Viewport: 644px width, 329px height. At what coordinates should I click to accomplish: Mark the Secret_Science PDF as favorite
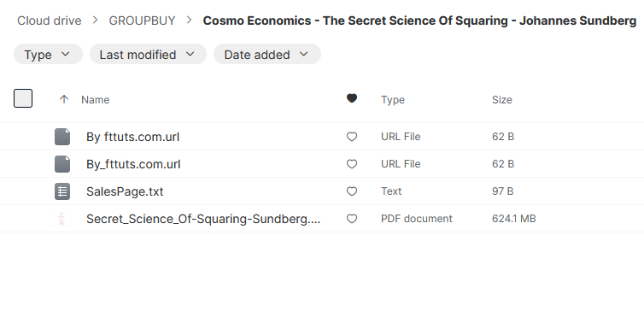pyautogui.click(x=352, y=219)
